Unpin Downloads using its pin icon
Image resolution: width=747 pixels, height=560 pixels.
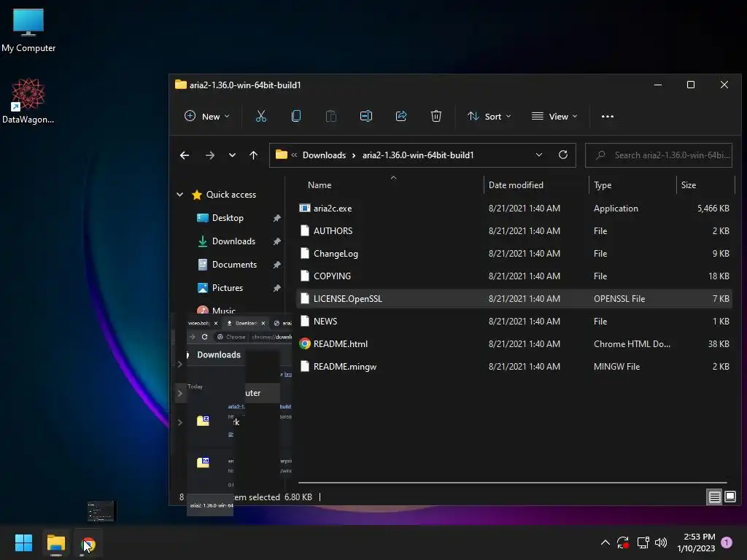point(276,241)
